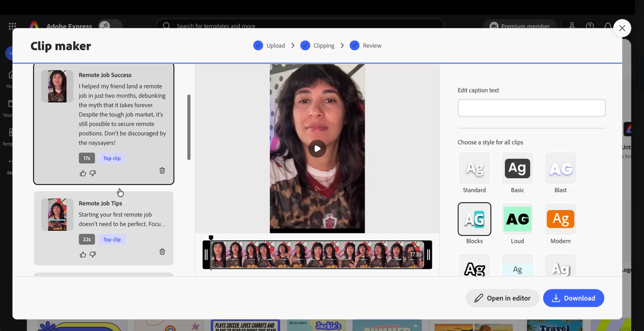Open the apps grid menu
Image resolution: width=644 pixels, height=331 pixels.
click(x=12, y=26)
